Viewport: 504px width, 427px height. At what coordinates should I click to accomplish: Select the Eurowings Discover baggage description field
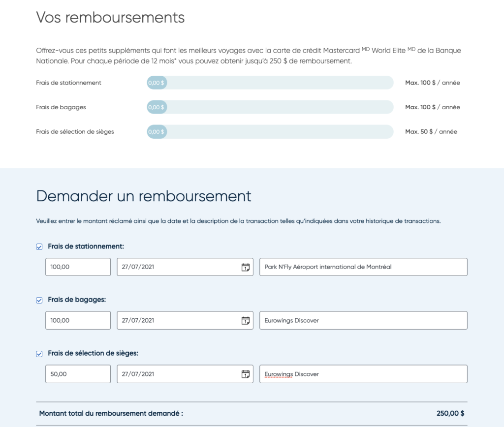363,320
